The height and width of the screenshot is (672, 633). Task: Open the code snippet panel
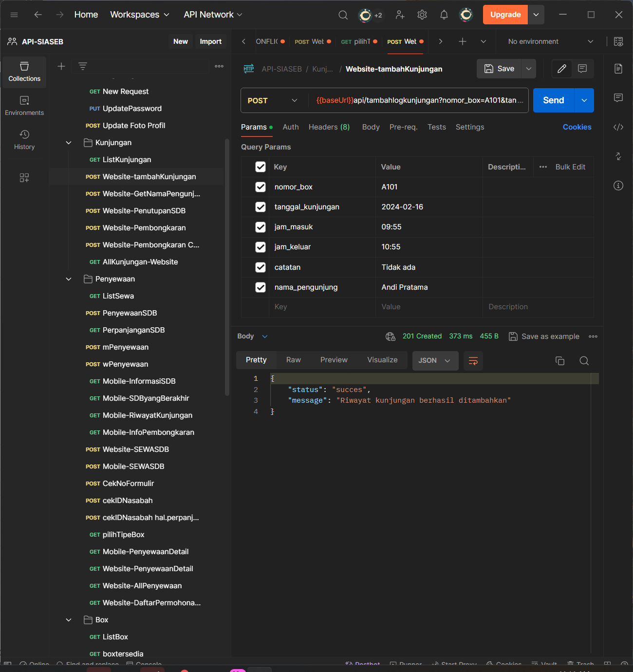618,127
